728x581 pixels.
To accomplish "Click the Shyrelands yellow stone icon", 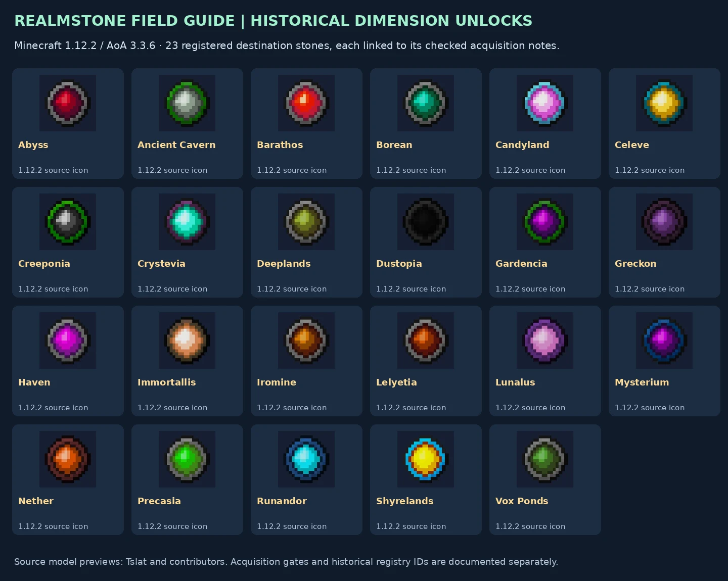I will pyautogui.click(x=426, y=459).
